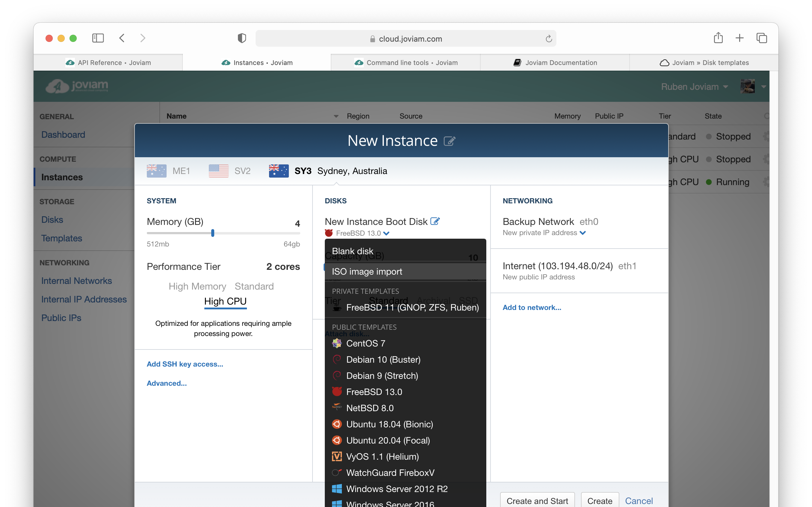Pick Blank disk from the list
This screenshot has height=507, width=812.
coord(405,251)
